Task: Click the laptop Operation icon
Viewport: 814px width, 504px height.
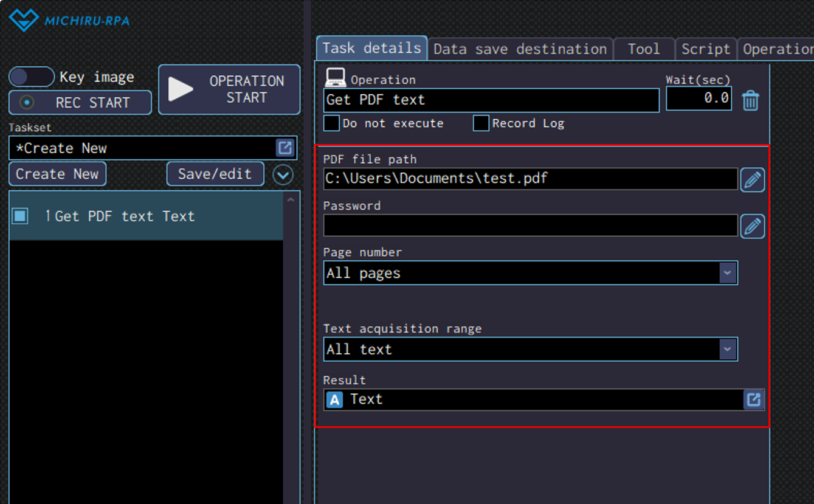Action: click(x=336, y=78)
